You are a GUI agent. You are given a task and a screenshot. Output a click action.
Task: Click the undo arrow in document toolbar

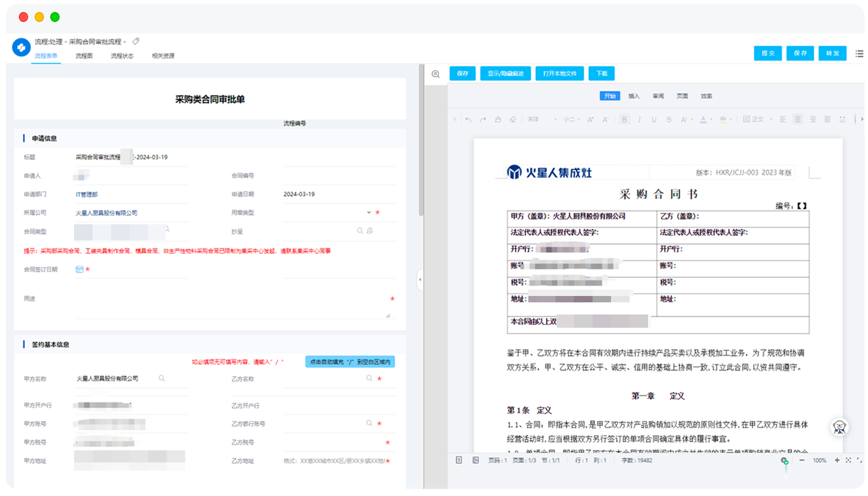tap(468, 120)
